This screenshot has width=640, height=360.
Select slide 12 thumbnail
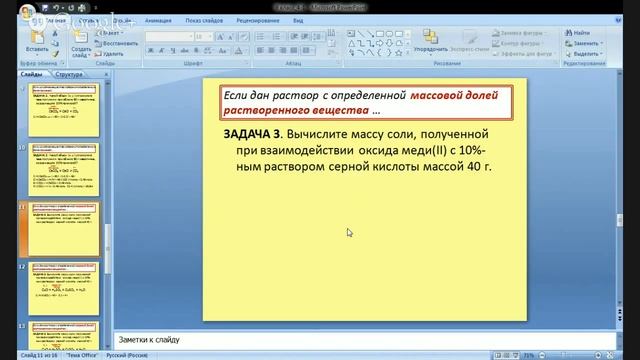pos(63,289)
